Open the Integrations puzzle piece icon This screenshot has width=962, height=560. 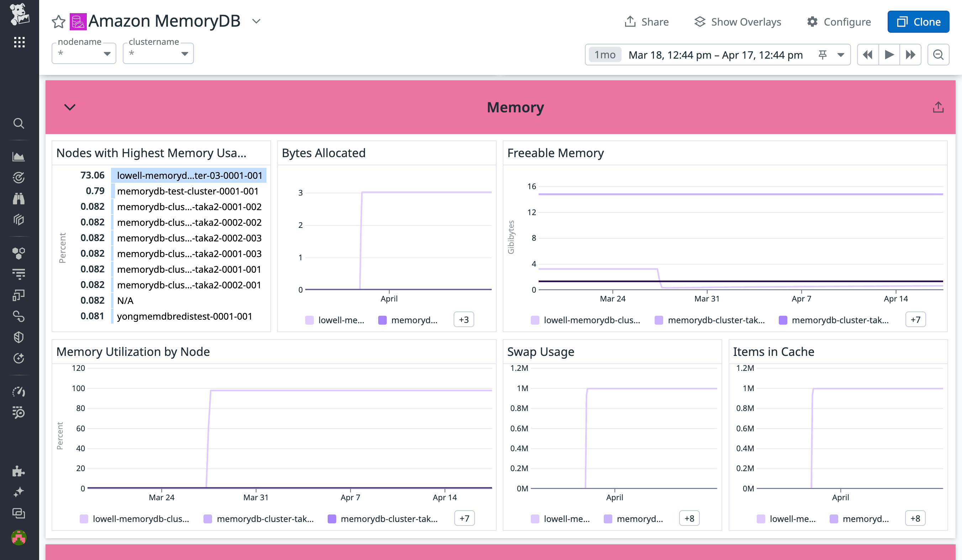19,472
